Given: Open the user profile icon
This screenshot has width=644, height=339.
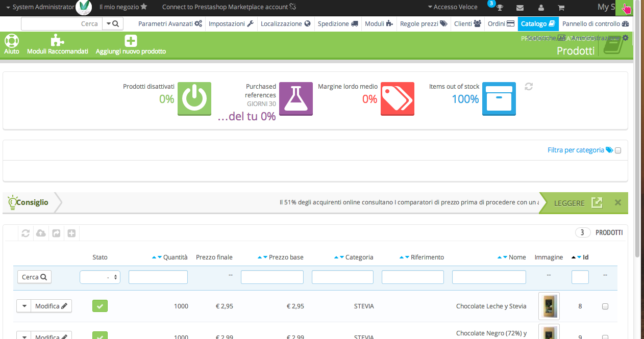Looking at the screenshot, I should (x=541, y=8).
